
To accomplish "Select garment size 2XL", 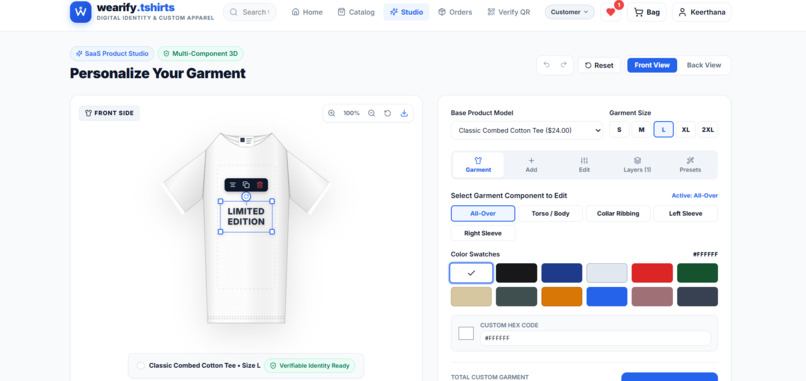I will pos(708,130).
